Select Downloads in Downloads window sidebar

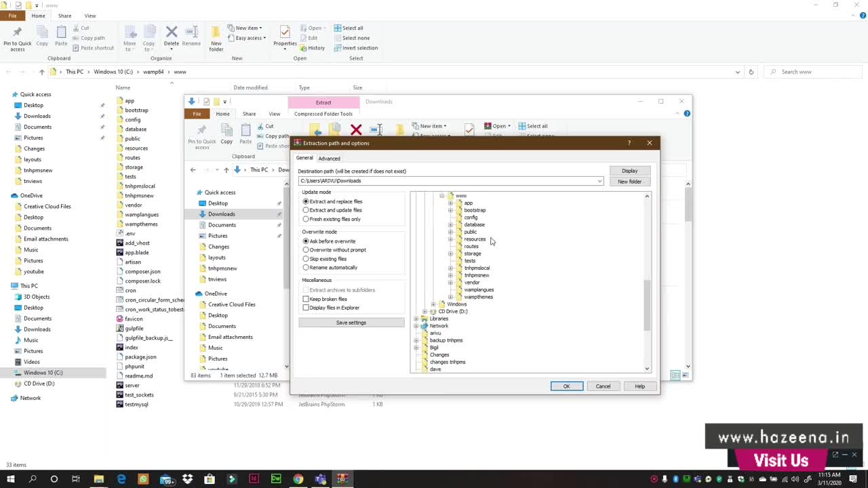pos(221,214)
